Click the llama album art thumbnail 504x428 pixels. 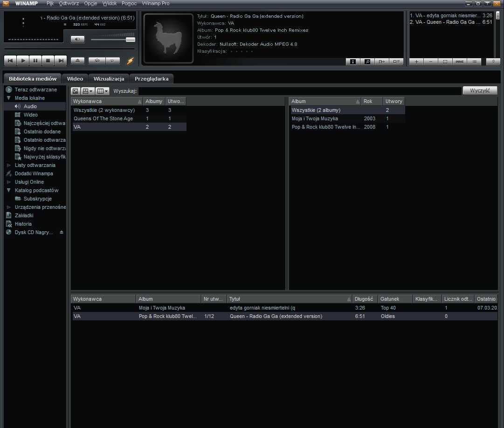pos(168,38)
